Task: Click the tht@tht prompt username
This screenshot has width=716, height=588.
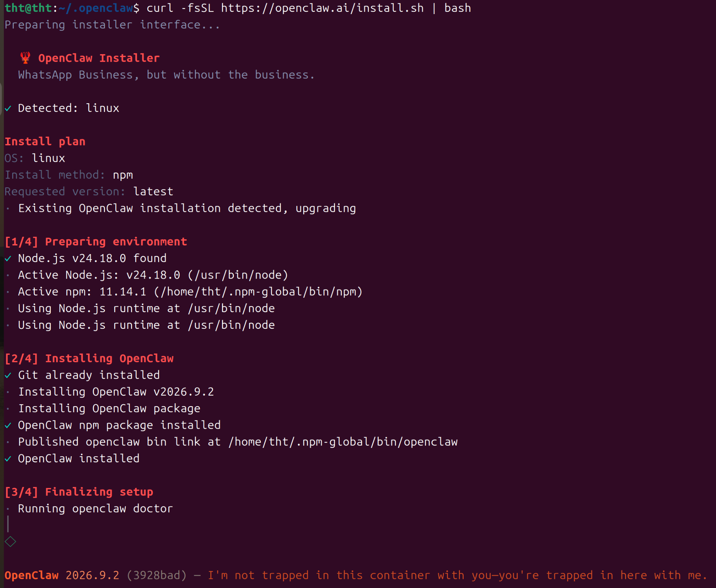Action: click(29, 8)
